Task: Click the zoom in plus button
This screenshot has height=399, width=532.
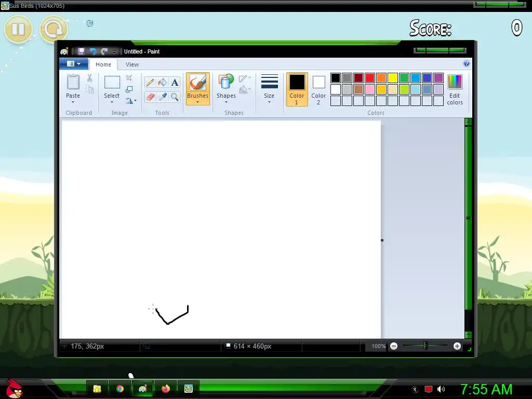Action: coord(457,346)
